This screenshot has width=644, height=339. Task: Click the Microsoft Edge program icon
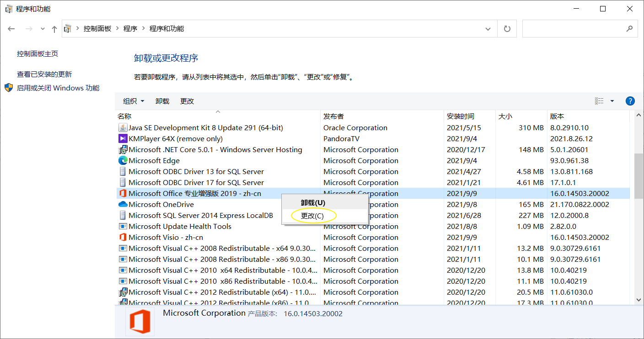pos(123,161)
